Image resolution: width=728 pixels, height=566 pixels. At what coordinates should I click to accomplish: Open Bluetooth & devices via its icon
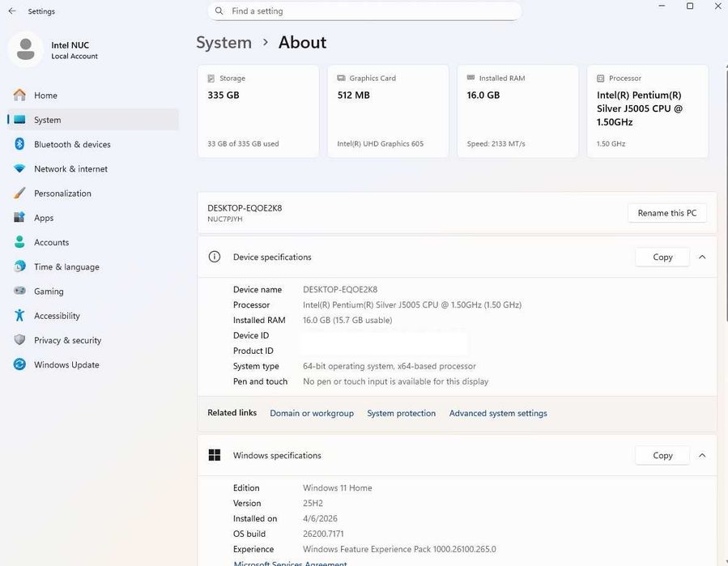pyautogui.click(x=19, y=144)
